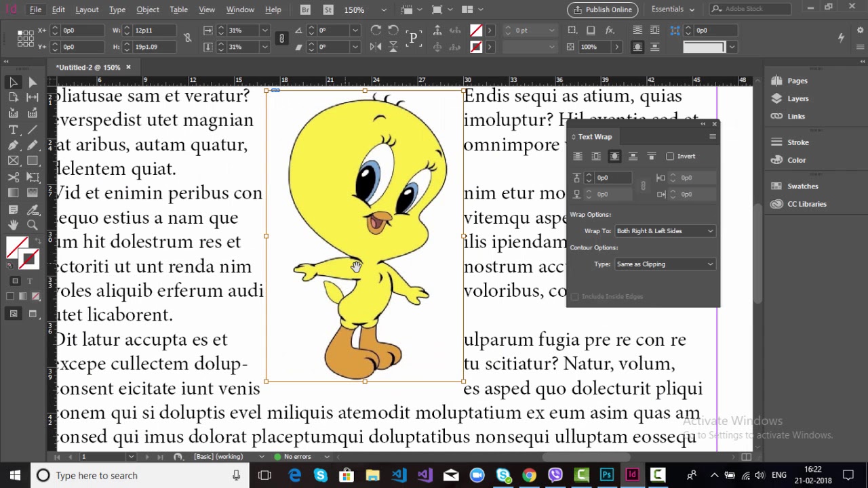Click Flip Horizontal icon in control panel

point(376,47)
